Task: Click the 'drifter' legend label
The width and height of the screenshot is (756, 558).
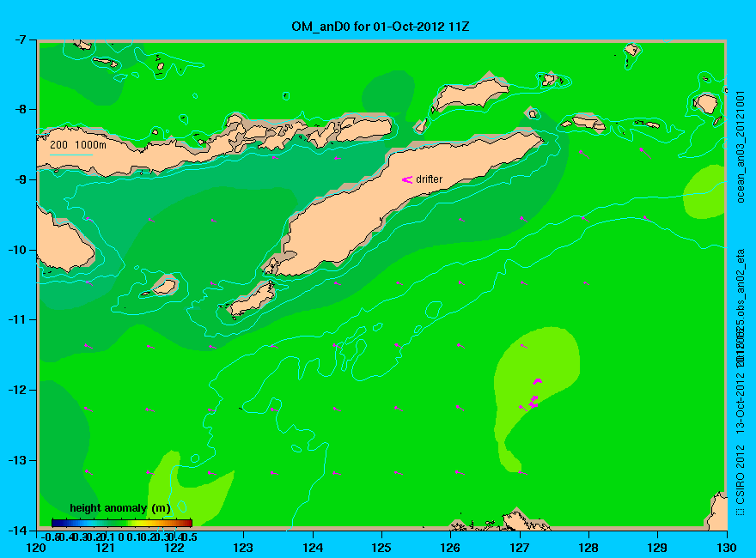Action: [429, 179]
